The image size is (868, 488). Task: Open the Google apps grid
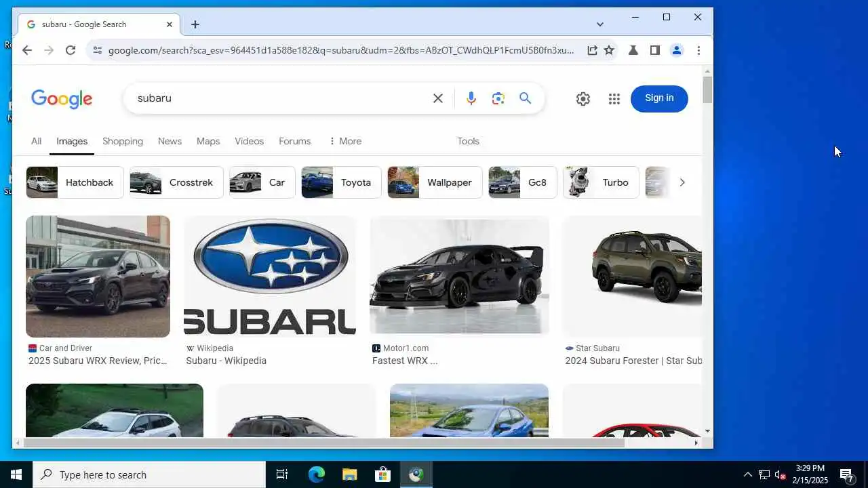click(614, 99)
